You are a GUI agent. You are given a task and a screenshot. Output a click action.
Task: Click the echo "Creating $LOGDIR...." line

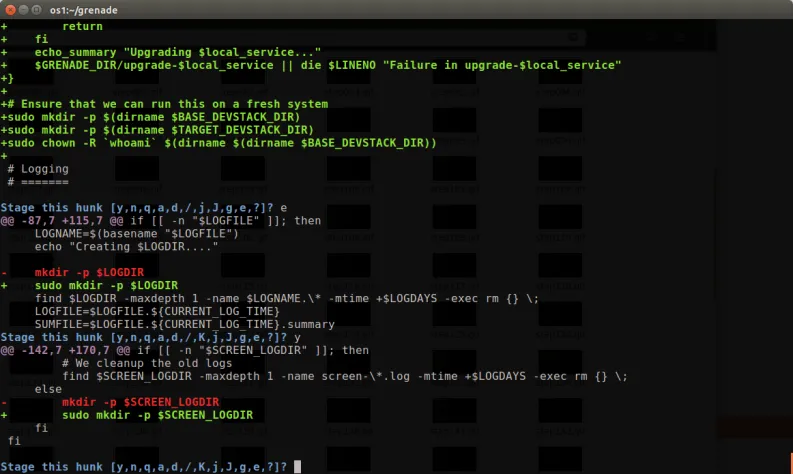pyautogui.click(x=126, y=247)
